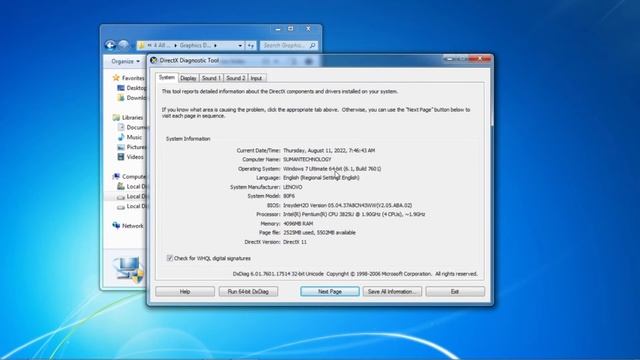Image resolution: width=640 pixels, height=360 pixels.
Task: Select Videos library in sidebar
Action: pyautogui.click(x=135, y=157)
